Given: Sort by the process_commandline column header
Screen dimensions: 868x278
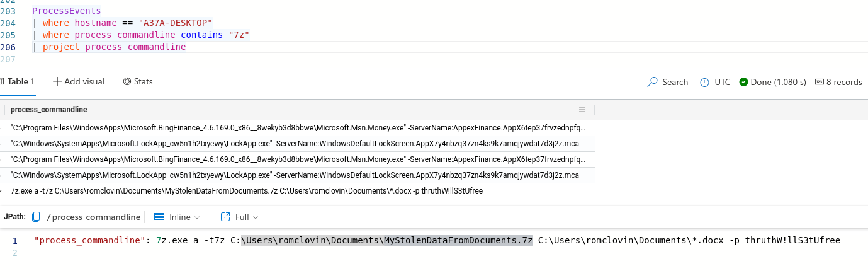Looking at the screenshot, I should coord(49,109).
